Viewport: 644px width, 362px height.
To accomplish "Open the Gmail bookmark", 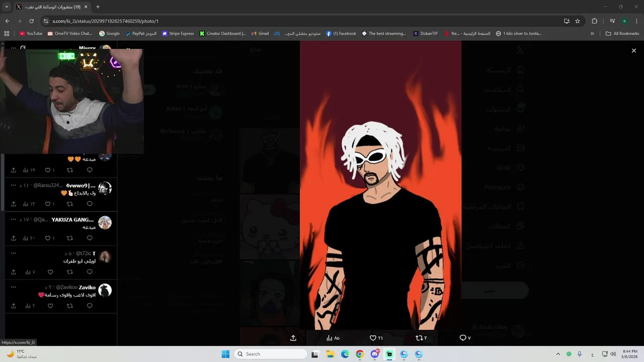I will pos(260,34).
